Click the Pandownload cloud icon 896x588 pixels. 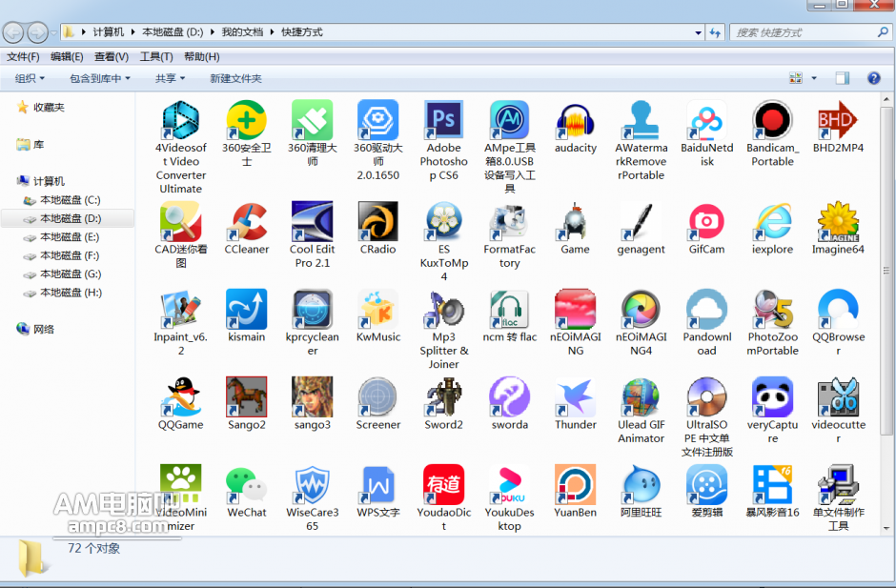pos(707,309)
